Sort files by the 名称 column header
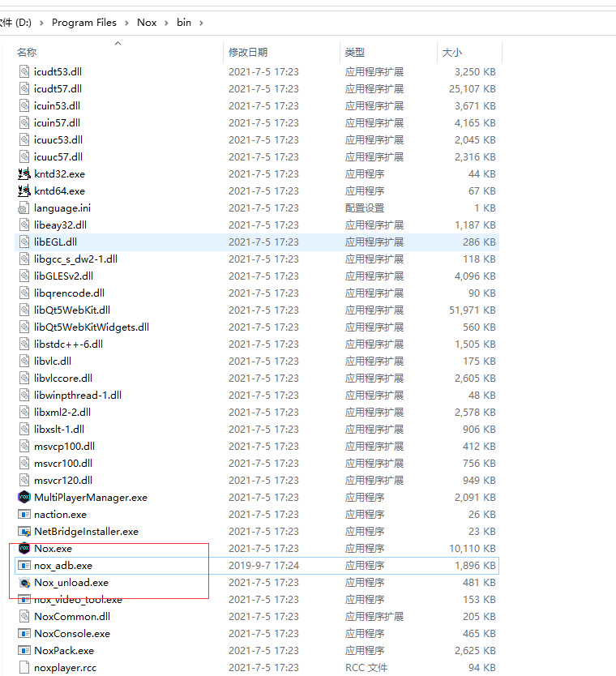Image resolution: width=616 pixels, height=676 pixels. pos(27,52)
